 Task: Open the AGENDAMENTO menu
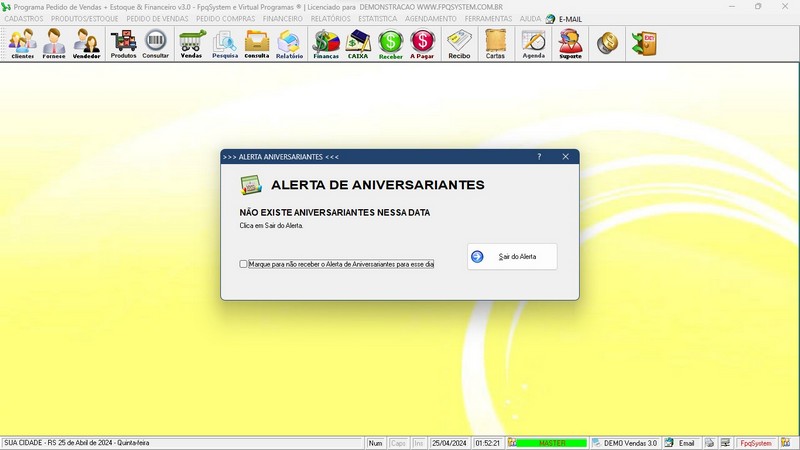click(x=431, y=19)
